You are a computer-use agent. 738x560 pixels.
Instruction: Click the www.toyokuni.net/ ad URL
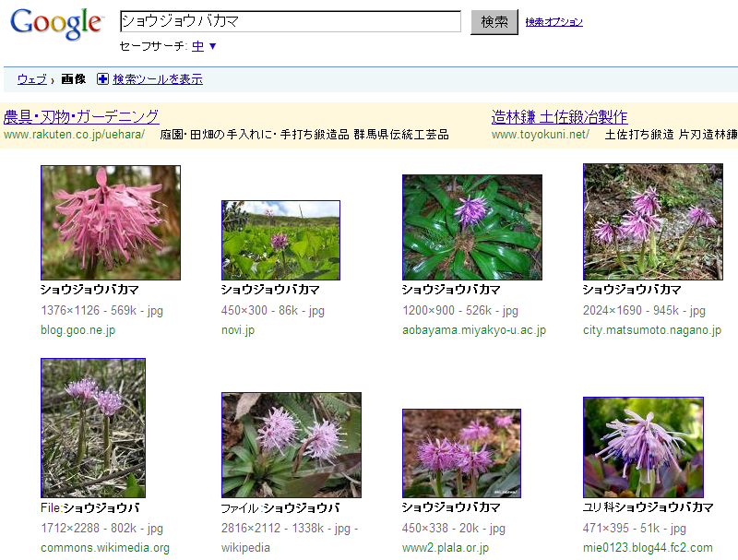(540, 135)
